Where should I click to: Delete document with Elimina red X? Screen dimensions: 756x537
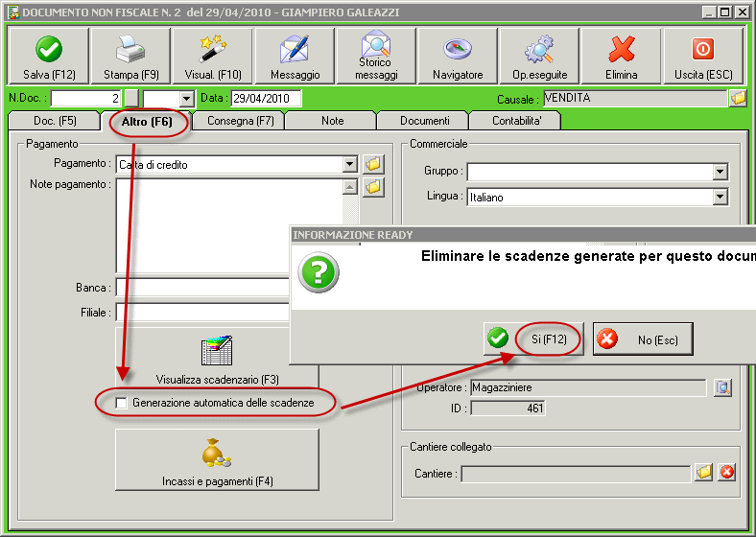[x=621, y=56]
